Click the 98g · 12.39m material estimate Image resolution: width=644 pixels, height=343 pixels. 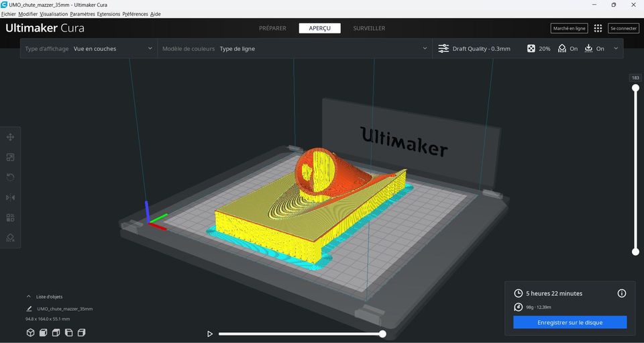pyautogui.click(x=539, y=307)
